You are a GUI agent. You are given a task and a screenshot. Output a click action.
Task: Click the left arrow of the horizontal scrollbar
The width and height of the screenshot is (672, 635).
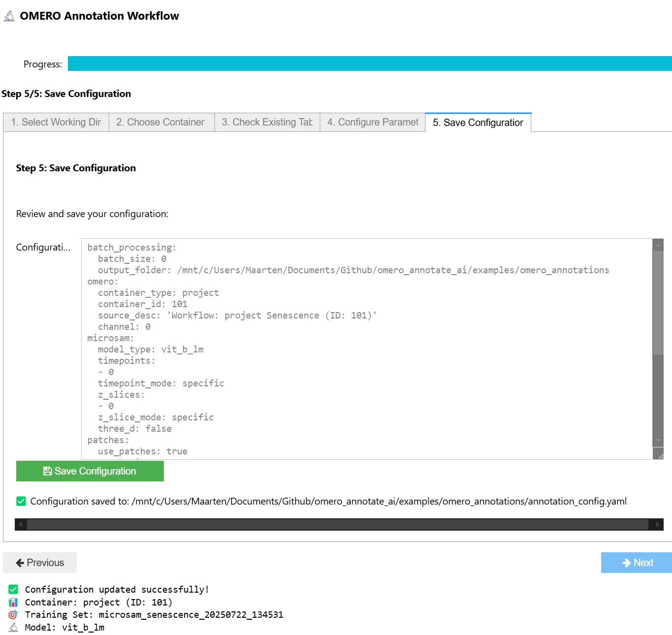tap(21, 525)
